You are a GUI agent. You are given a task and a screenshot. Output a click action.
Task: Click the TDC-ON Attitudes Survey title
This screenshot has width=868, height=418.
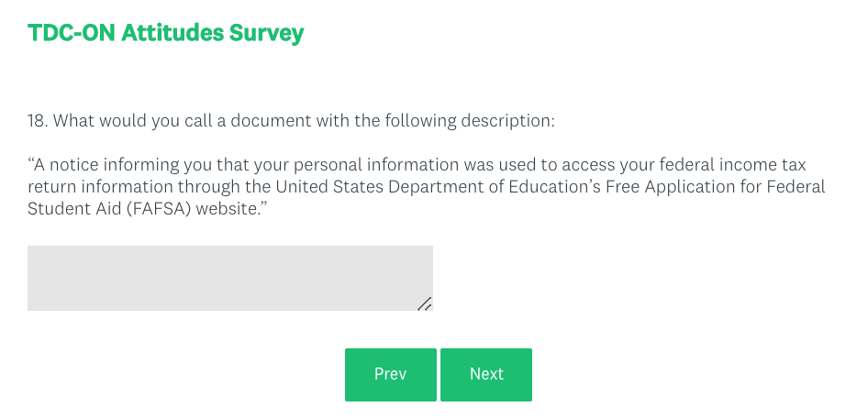[165, 35]
